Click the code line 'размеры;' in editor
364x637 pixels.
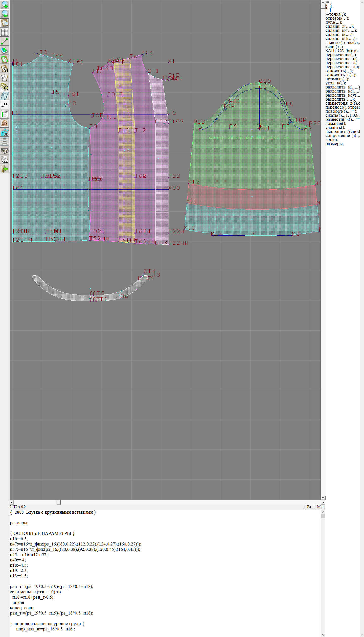19,522
